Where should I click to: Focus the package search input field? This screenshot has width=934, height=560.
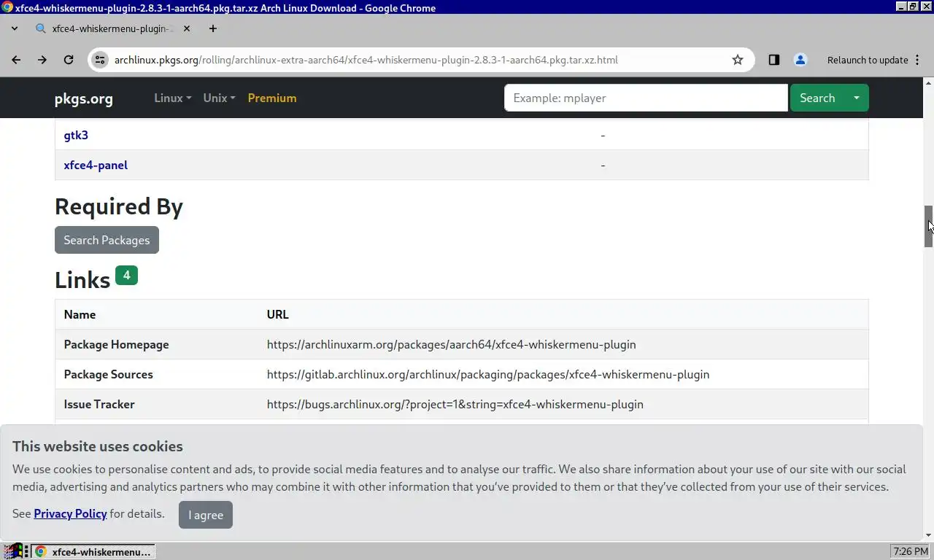[646, 98]
